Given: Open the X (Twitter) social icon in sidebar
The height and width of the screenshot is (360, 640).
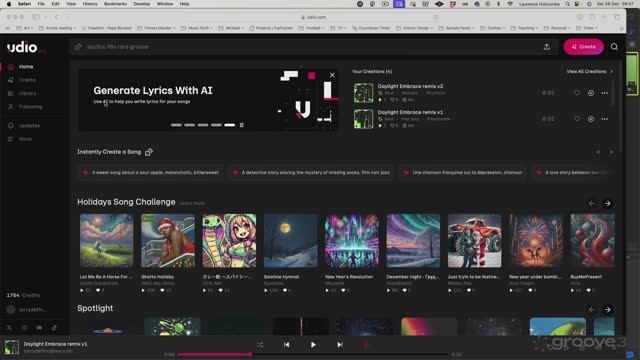Looking at the screenshot, I should (x=10, y=327).
